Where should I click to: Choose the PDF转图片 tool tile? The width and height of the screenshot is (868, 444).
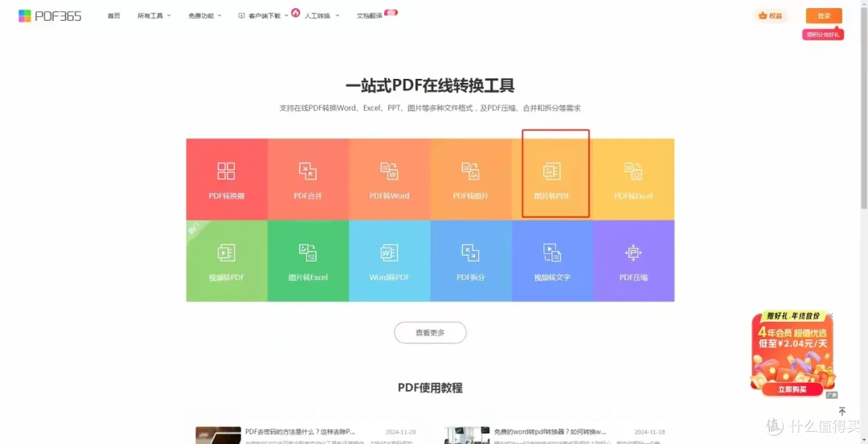click(471, 179)
